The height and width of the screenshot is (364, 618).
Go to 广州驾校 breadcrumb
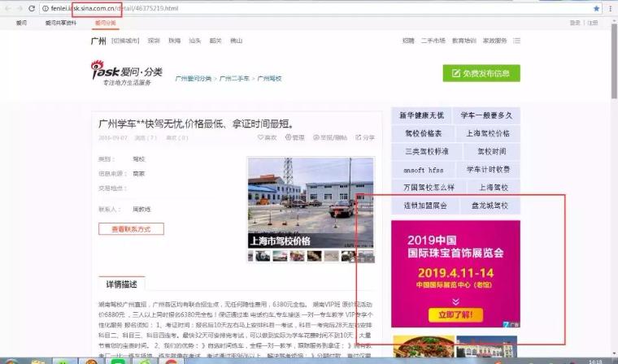click(270, 78)
